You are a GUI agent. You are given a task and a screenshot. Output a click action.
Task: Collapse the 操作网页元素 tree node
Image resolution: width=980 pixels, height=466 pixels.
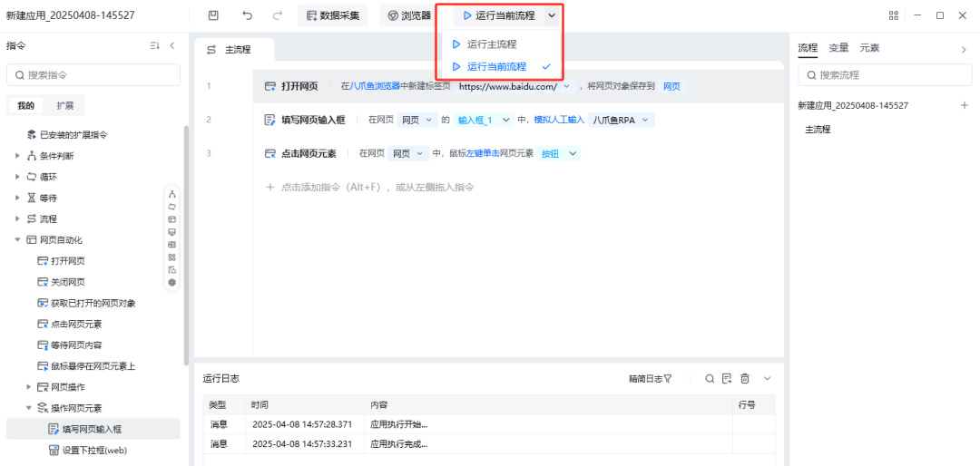[x=29, y=408]
